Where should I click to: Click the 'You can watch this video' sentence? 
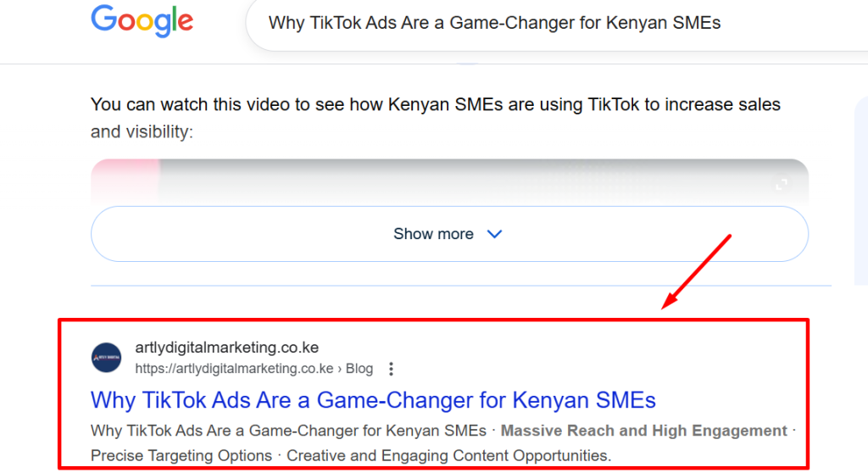[x=435, y=105]
